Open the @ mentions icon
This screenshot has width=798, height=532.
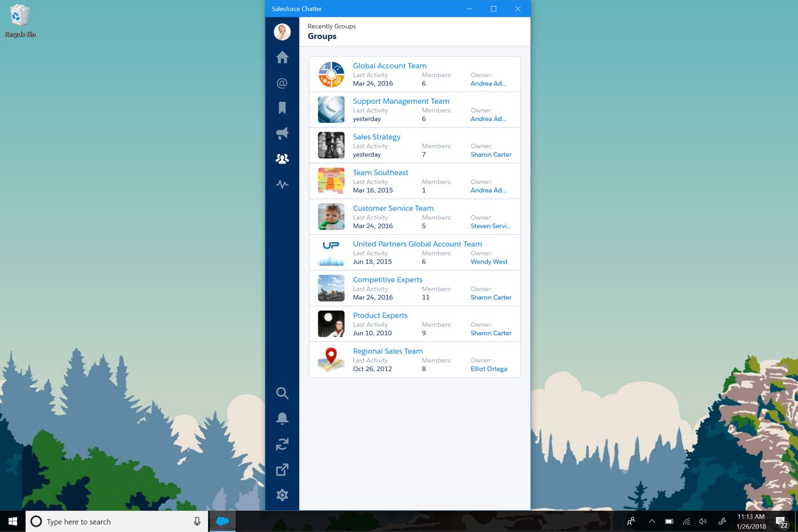pos(282,83)
